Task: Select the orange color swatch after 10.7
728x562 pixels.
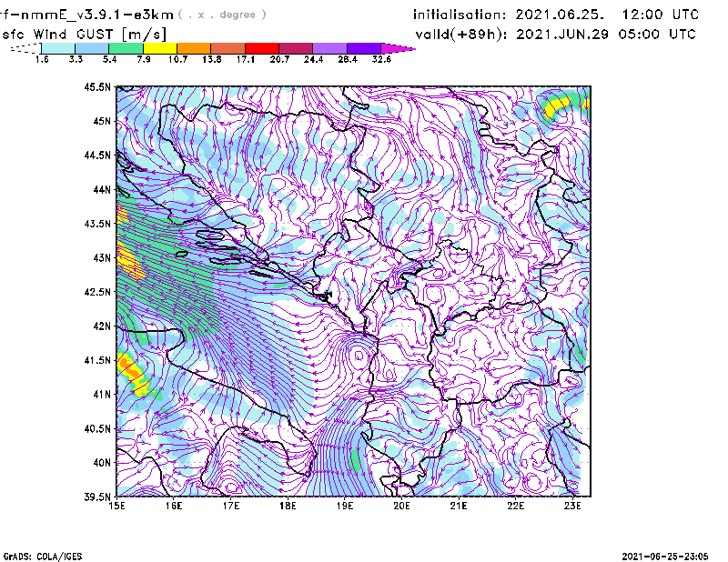Action: click(x=194, y=47)
